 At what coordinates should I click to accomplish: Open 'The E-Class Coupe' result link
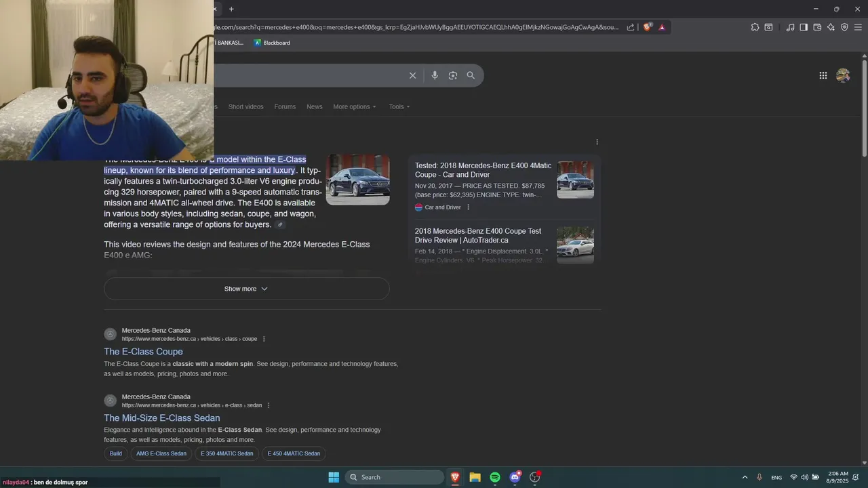click(x=143, y=352)
